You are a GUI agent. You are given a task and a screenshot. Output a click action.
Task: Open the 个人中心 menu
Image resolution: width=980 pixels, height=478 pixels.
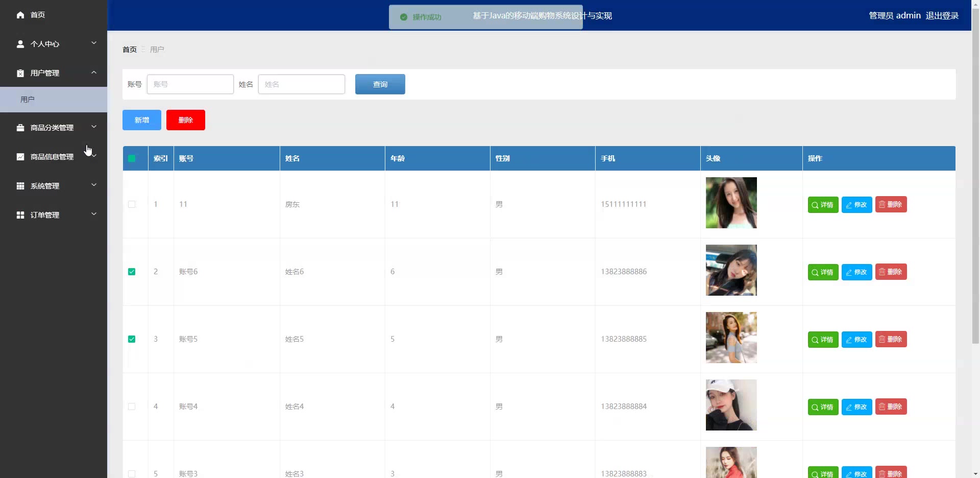[x=54, y=44]
